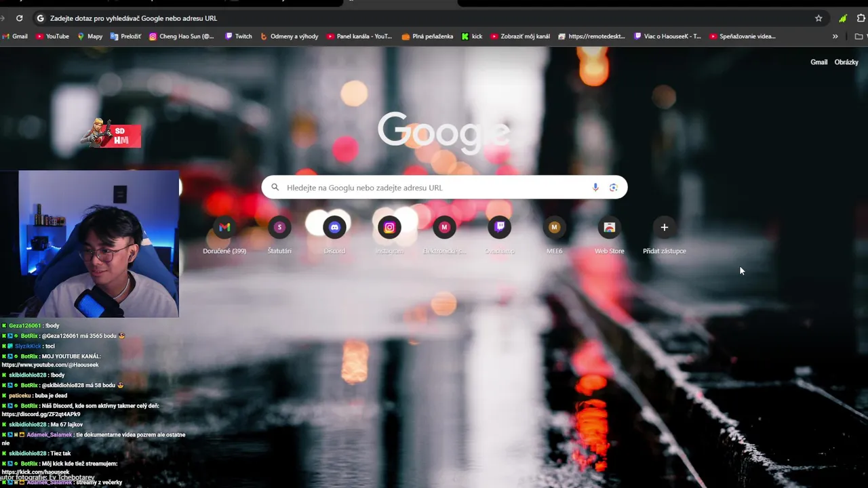The image size is (868, 488).
Task: Open the Cheng Hao Sun Instagram bookmark
Action: click(x=181, y=36)
